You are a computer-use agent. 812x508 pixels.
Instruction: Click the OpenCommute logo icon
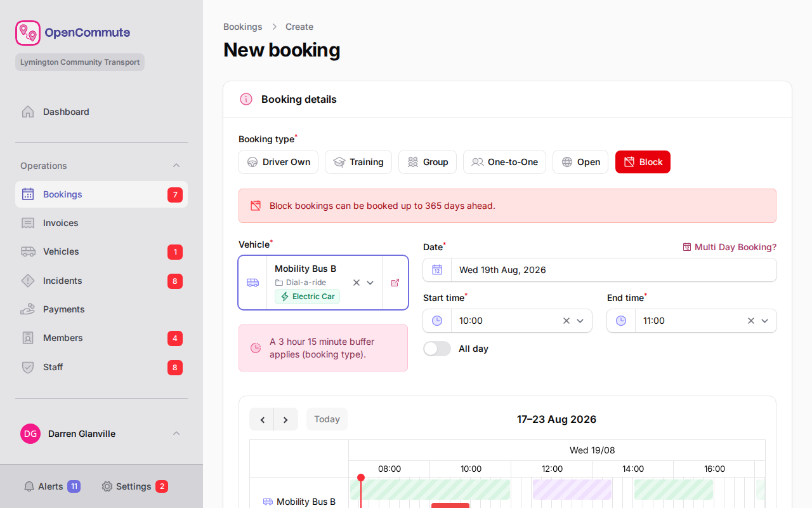(x=28, y=33)
